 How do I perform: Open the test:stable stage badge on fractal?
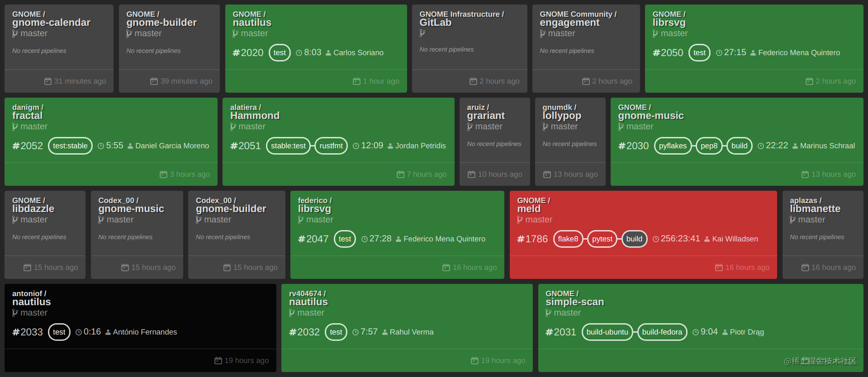(x=70, y=146)
